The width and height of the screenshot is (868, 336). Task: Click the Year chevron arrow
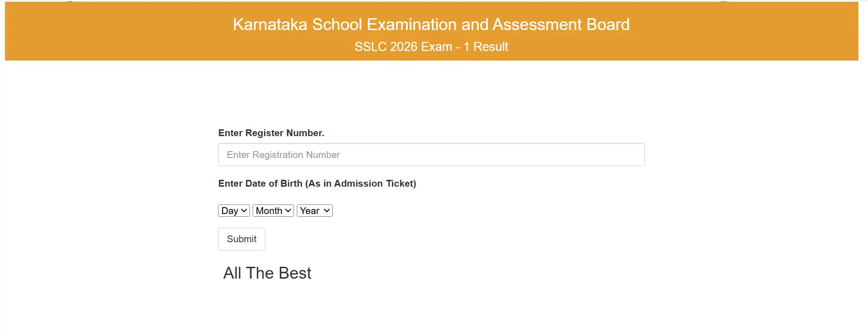click(x=327, y=210)
